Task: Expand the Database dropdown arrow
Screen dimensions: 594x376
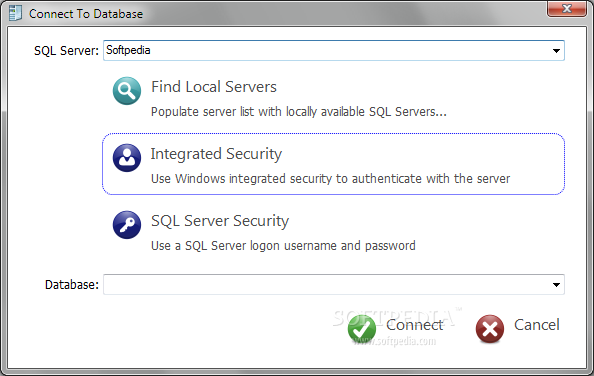Action: coord(556,284)
